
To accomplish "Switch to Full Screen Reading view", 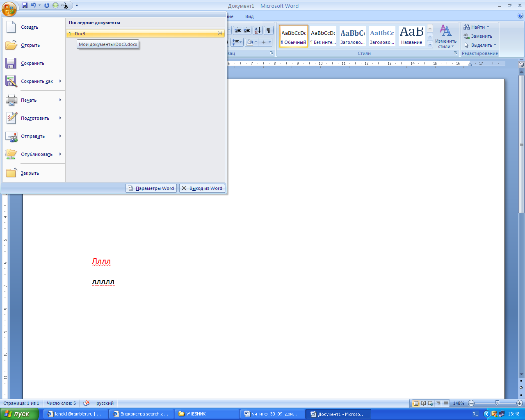I will [x=423, y=403].
